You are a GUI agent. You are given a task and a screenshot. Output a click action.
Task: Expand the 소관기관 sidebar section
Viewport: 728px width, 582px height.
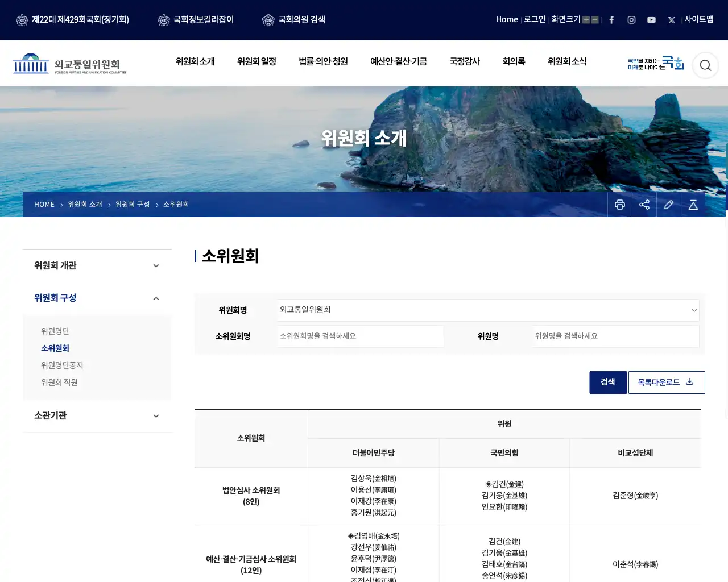pyautogui.click(x=97, y=415)
